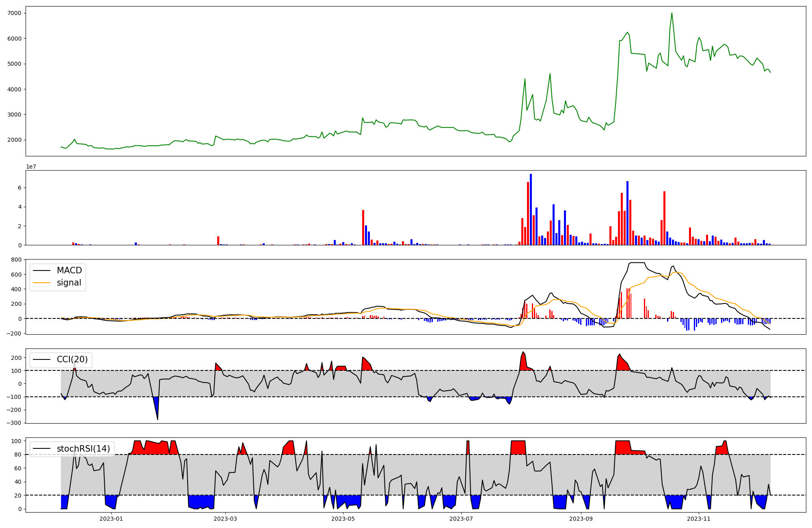Click the 2023-09 x-axis date label

[581, 519]
